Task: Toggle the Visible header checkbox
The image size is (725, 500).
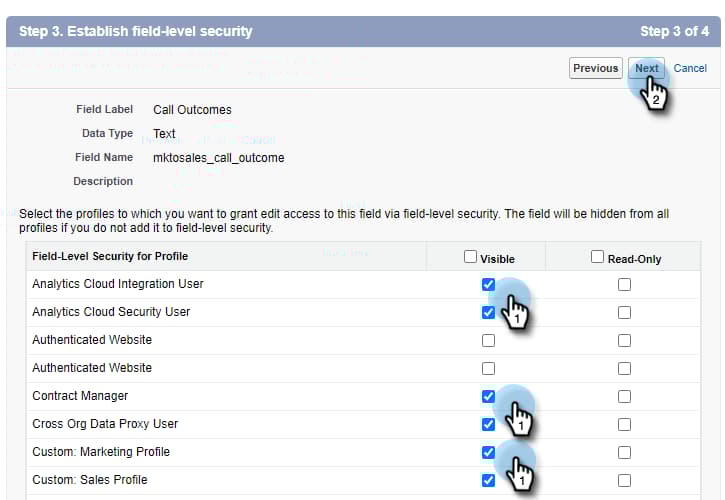Action: point(471,257)
